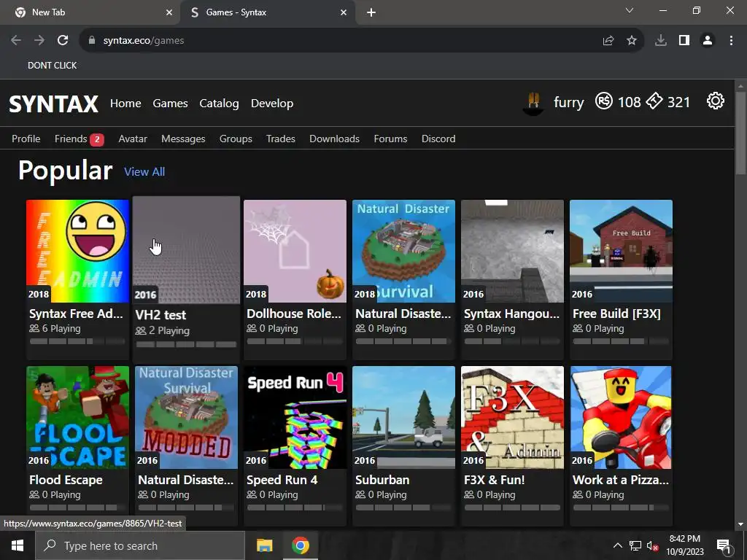This screenshot has width=747, height=560.
Task: Toggle Chrome side panel icon
Action: tap(684, 41)
